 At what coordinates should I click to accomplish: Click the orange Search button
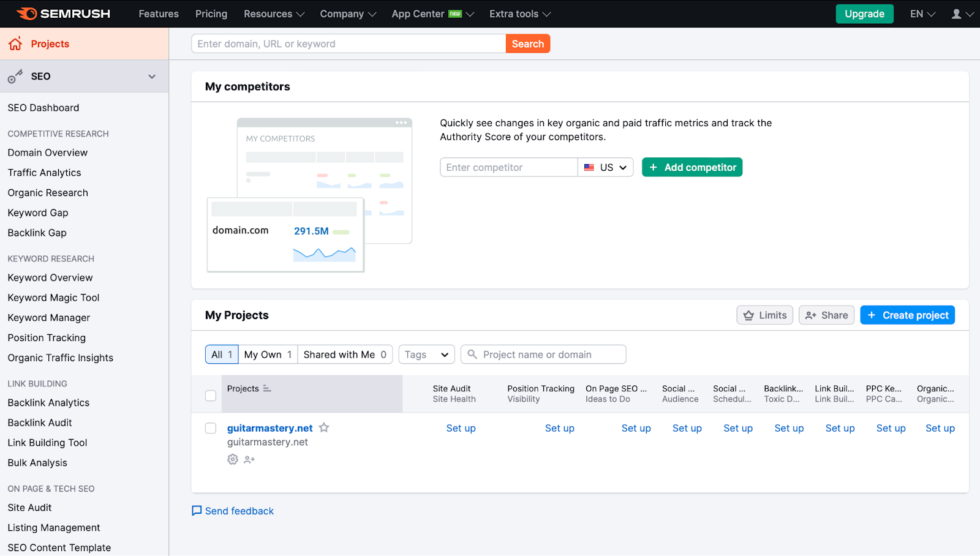528,43
